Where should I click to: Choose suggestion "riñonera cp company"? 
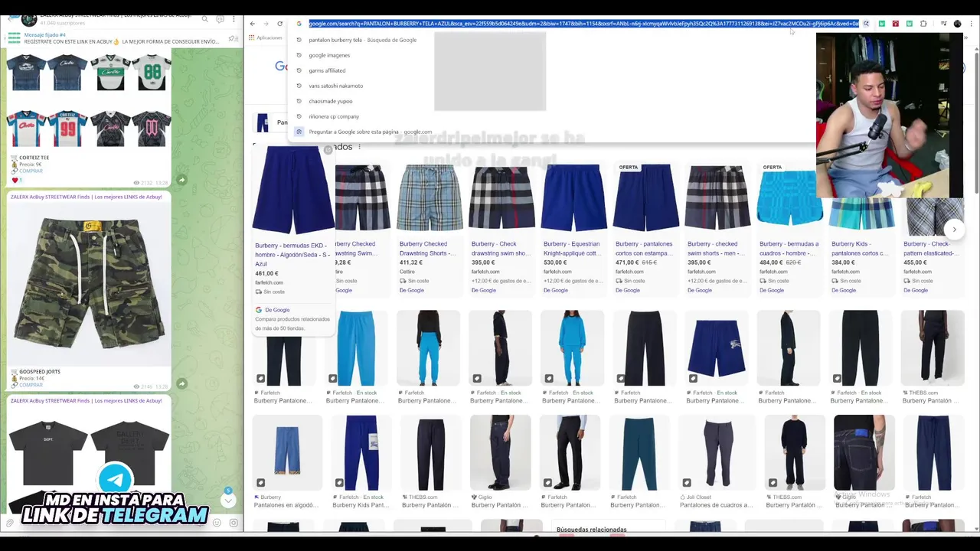[x=334, y=116]
